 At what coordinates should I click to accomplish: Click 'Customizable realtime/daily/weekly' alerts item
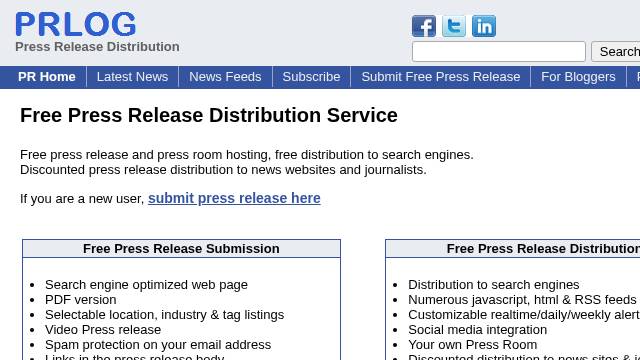pyautogui.click(x=524, y=315)
